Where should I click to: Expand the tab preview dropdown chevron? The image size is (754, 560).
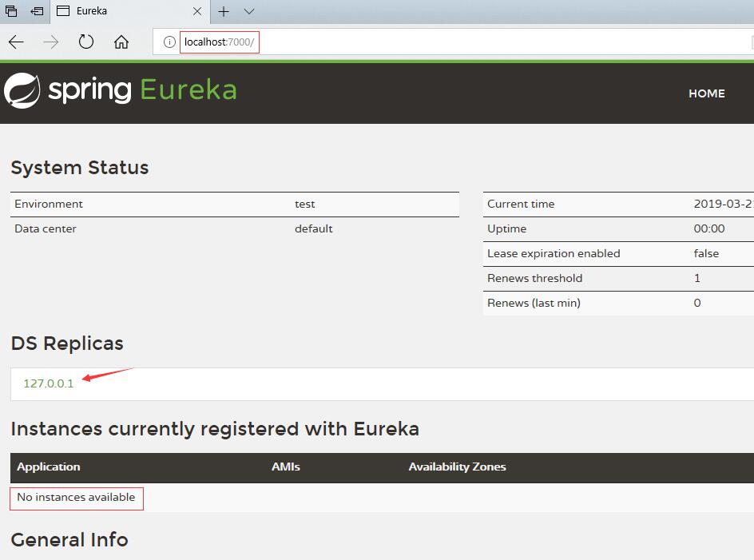pyautogui.click(x=248, y=12)
